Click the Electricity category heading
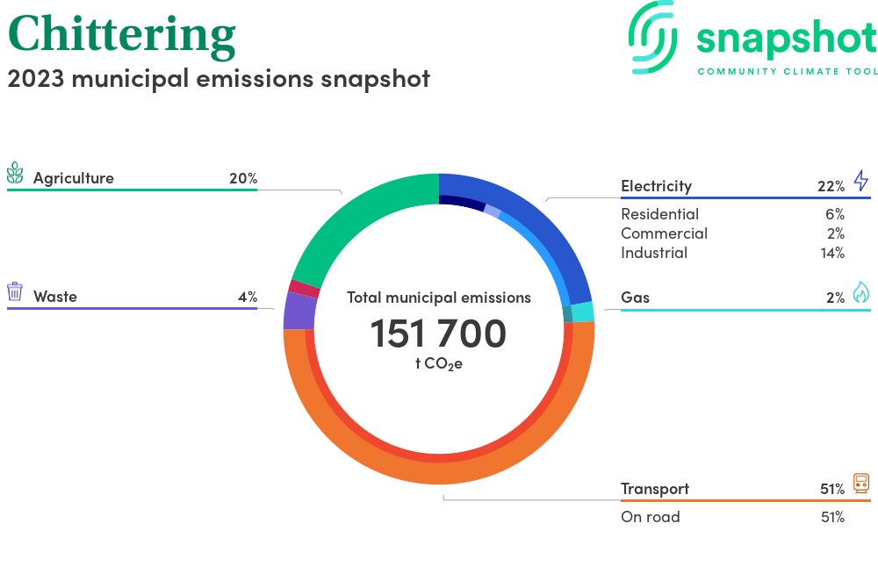 point(656,186)
